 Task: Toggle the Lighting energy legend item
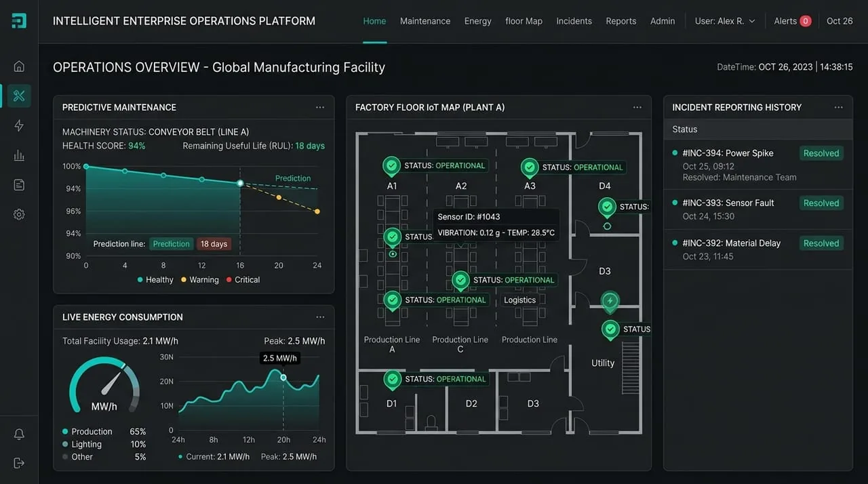point(82,444)
